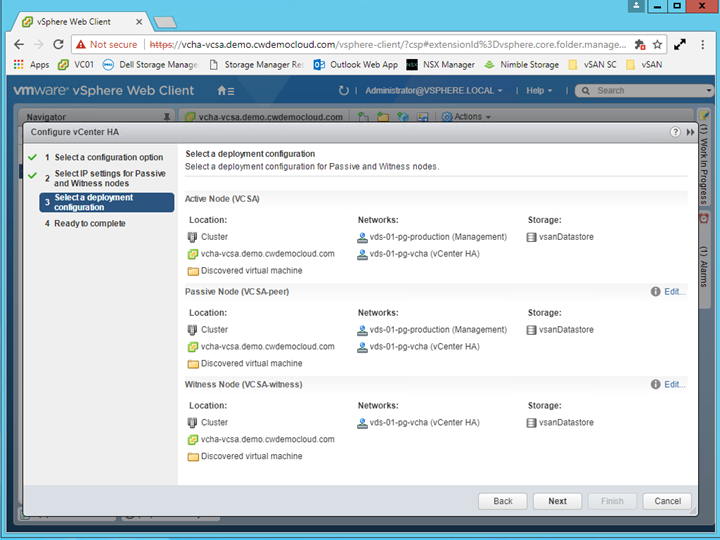Screen dimensions: 720x540
Task: Go Back to previous wizard step
Action: (x=503, y=501)
